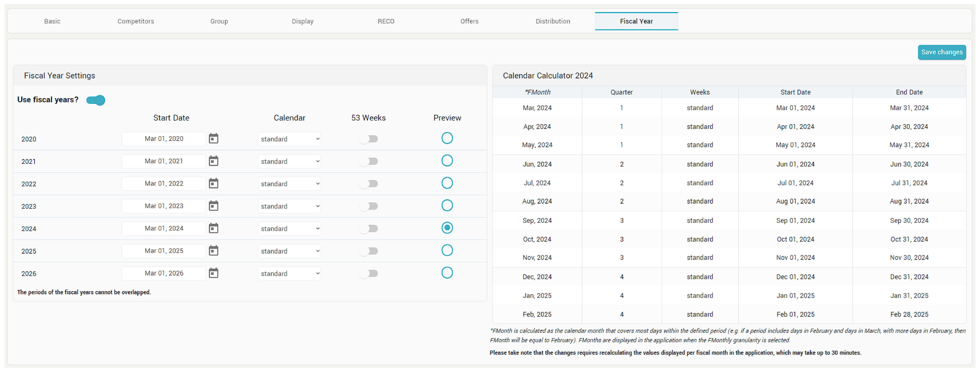Open calendar picker for 2022 start date
980x372 pixels.
click(213, 183)
